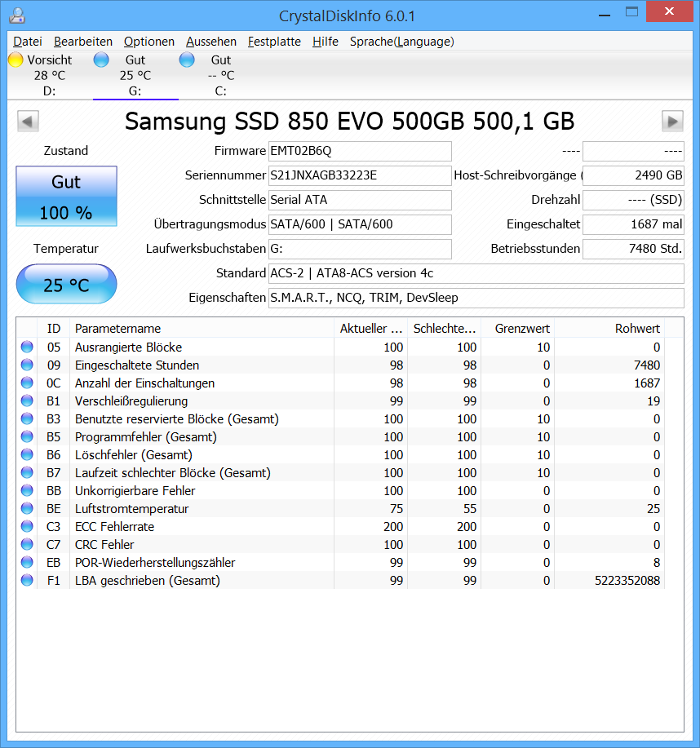Screen dimensions: 700x748
Task: Click status orb for row C3
Action: [27, 526]
